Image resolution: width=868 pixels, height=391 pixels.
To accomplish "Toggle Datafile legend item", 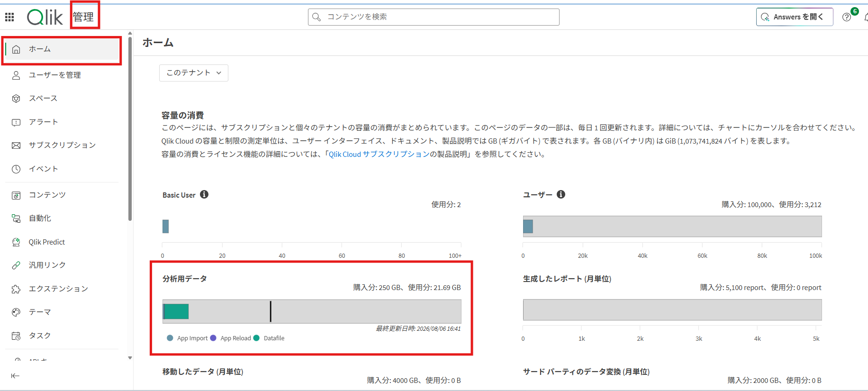I will (269, 338).
